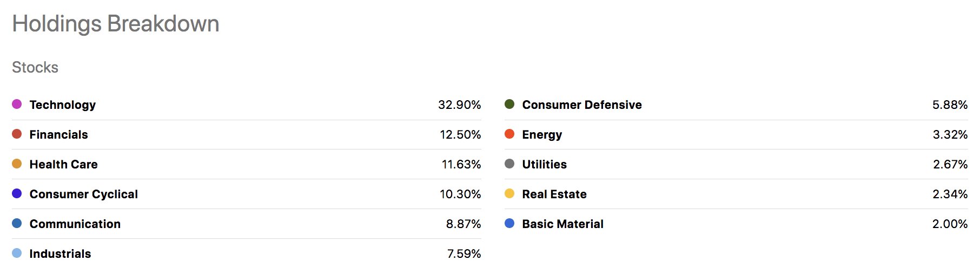Click the orange Health Care color dot
Screen dimensions: 980x273
(x=17, y=164)
